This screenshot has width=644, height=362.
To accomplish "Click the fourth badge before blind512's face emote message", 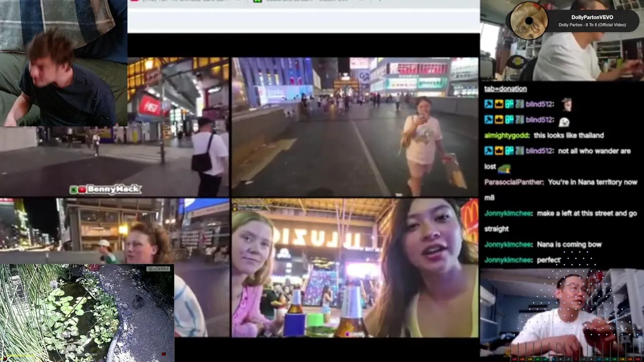I will click(519, 104).
